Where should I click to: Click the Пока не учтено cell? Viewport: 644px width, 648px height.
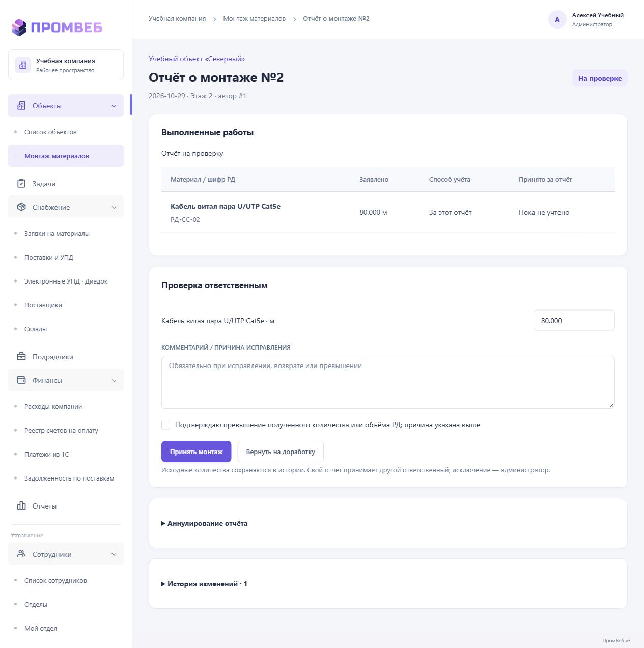(x=544, y=212)
